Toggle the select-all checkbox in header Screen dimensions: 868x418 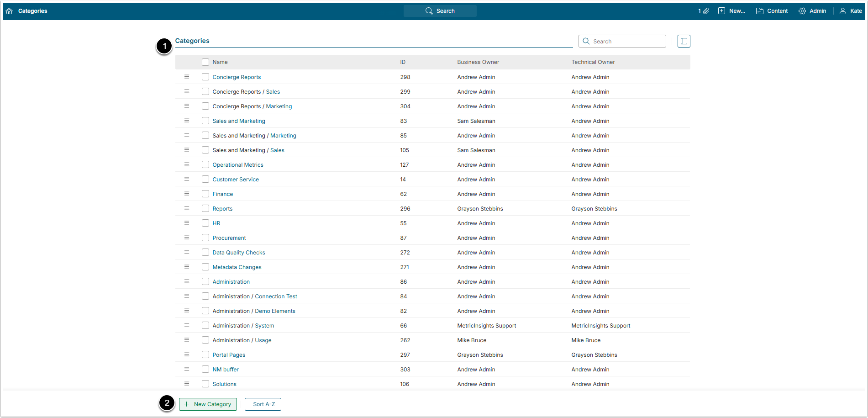(x=205, y=62)
